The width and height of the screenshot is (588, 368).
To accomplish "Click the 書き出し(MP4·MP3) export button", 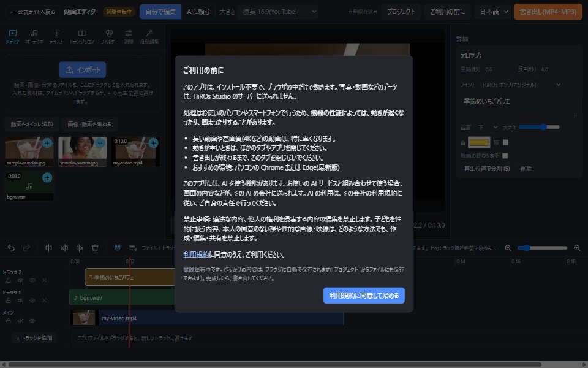I will pos(548,12).
